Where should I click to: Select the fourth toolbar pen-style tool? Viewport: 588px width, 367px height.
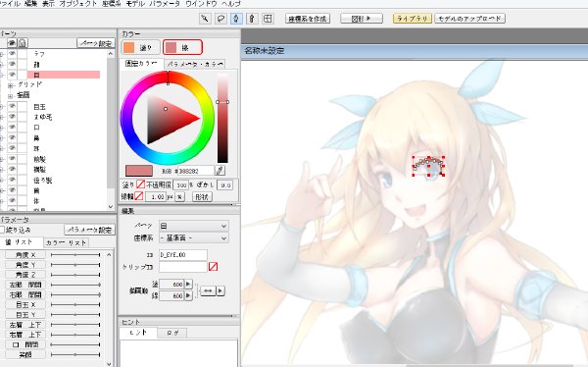[x=252, y=18]
